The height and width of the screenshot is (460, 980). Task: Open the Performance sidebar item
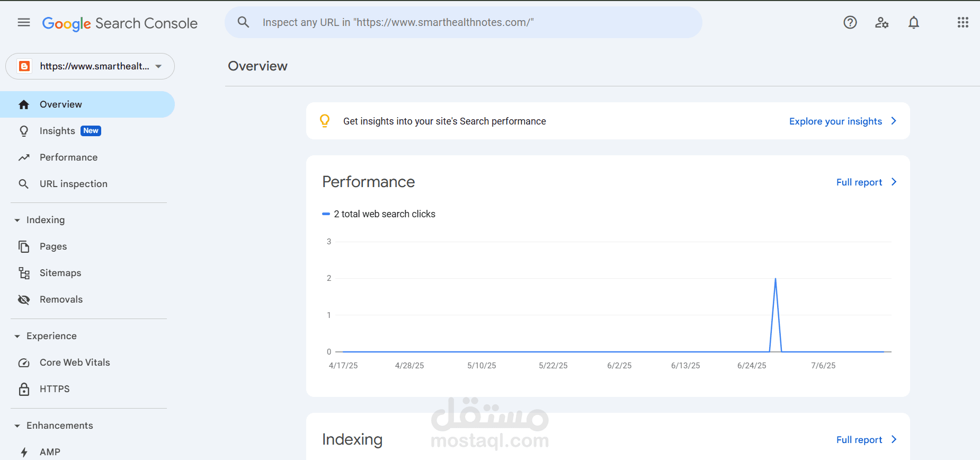[87, 157]
